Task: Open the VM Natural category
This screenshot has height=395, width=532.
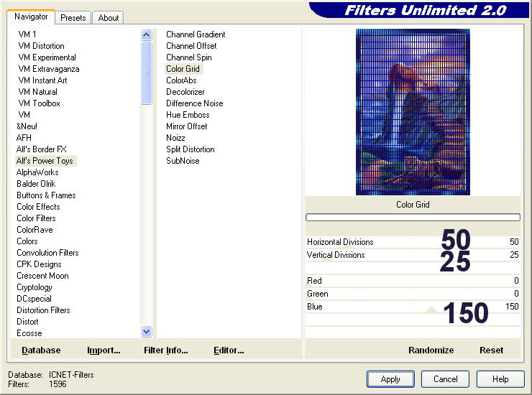Action: point(37,92)
